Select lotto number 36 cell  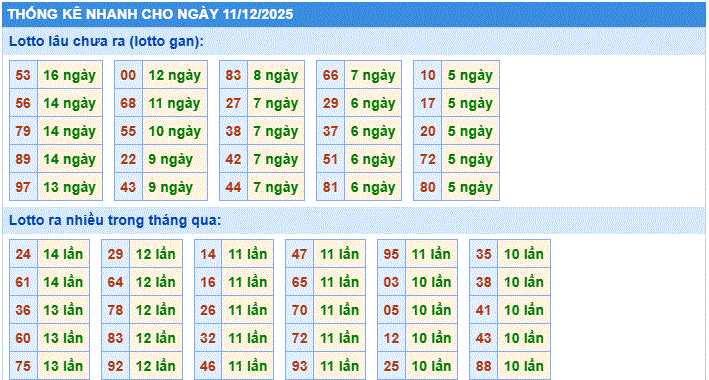coord(23,310)
